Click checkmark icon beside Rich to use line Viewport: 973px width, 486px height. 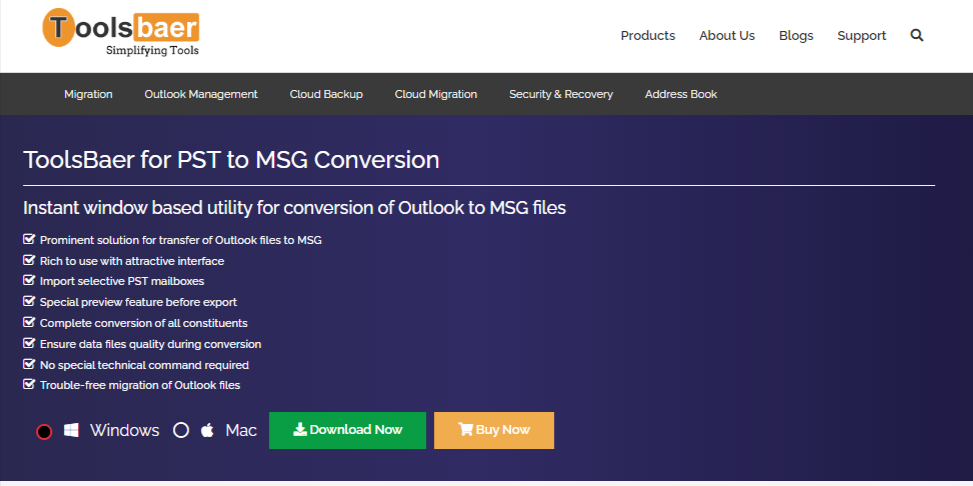(29, 260)
